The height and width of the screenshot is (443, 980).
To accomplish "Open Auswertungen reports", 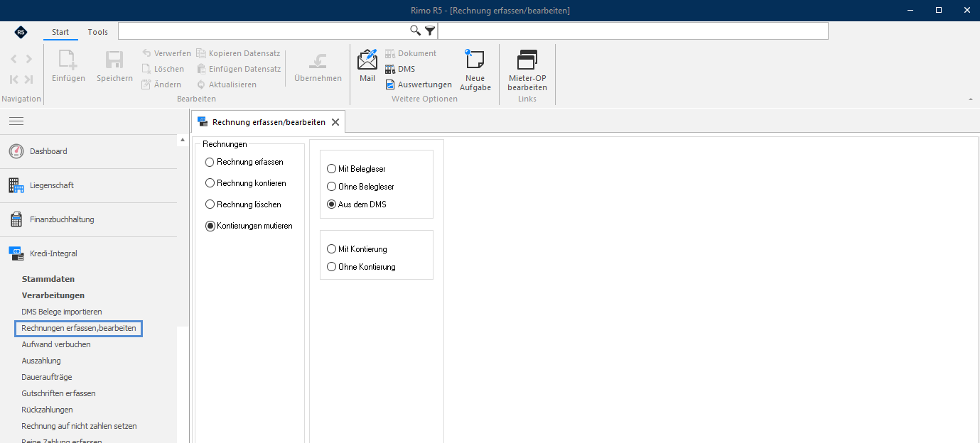I will tap(419, 84).
